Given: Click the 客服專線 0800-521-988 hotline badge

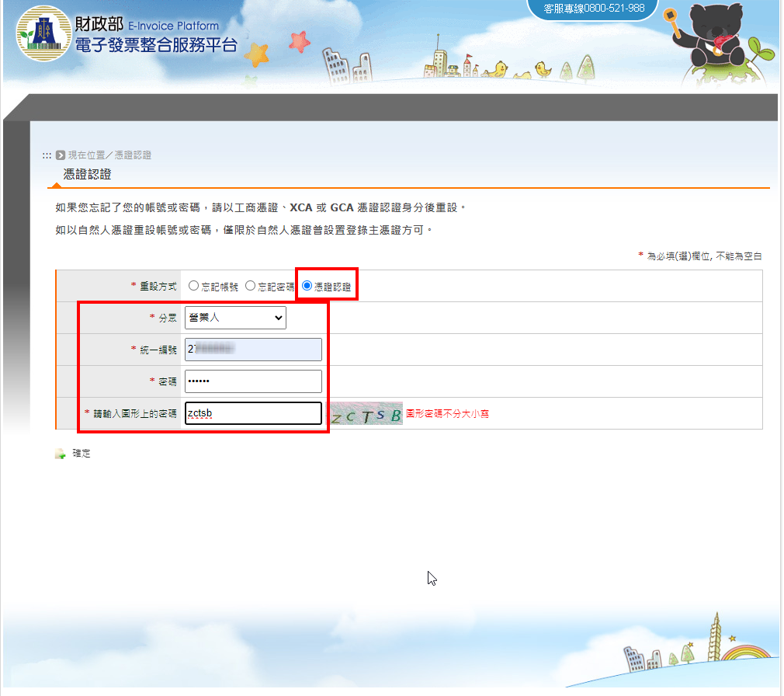Looking at the screenshot, I should point(594,9).
